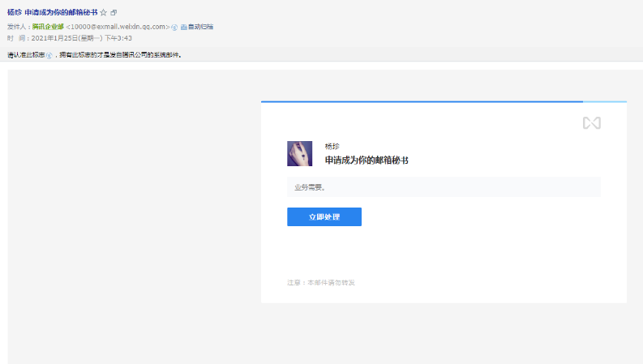Click the verified badge beside the sender address

point(174,27)
